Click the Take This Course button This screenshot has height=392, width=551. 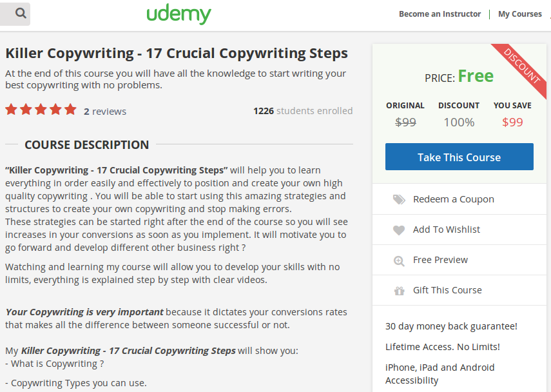click(459, 157)
